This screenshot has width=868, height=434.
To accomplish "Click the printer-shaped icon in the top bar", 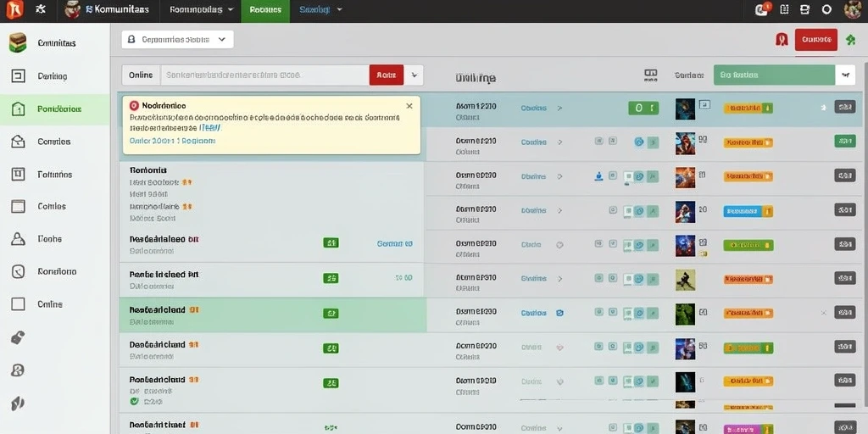I will tap(805, 9).
